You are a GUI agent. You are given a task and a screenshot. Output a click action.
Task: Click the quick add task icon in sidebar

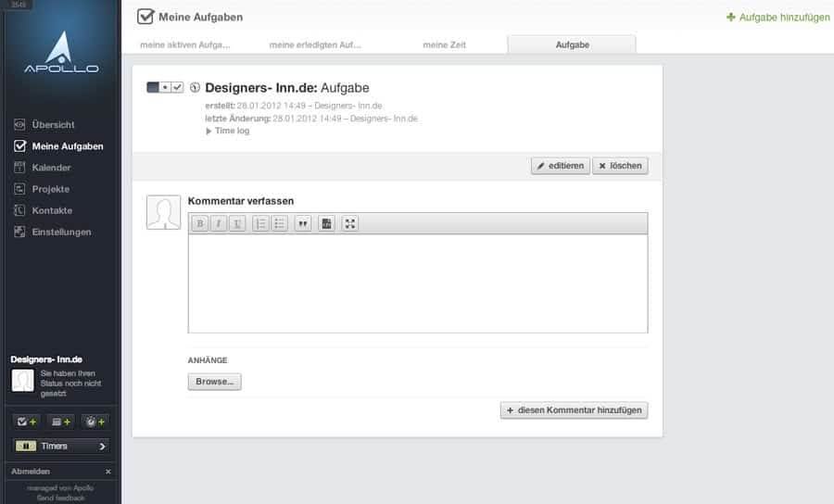point(27,422)
